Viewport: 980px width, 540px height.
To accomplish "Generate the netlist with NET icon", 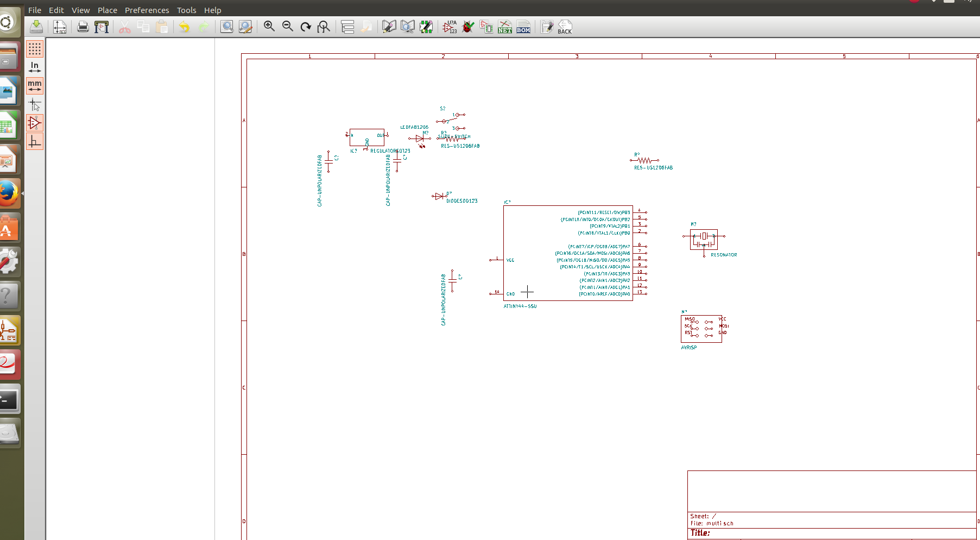I will click(x=505, y=27).
